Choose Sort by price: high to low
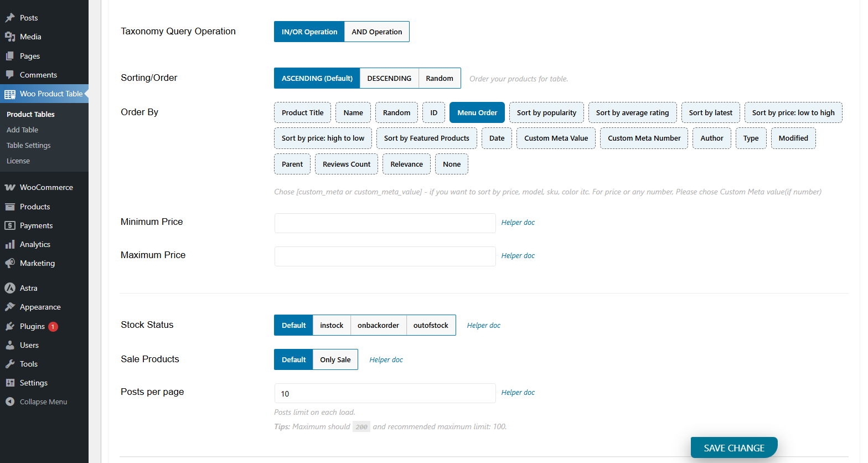This screenshot has height=463, width=868. point(323,138)
